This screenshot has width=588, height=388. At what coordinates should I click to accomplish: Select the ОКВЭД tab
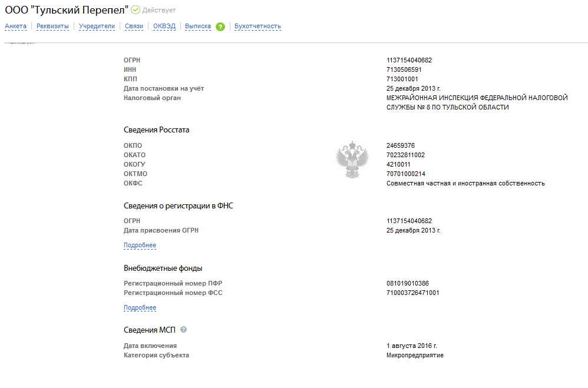pos(164,26)
